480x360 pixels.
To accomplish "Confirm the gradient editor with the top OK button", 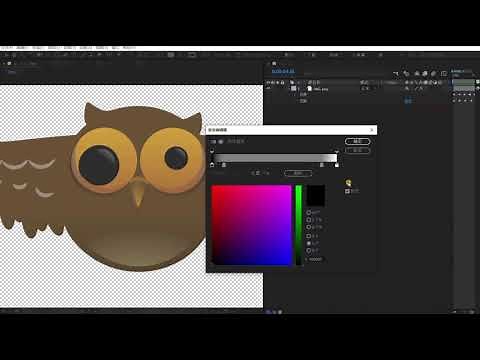I will [x=357, y=141].
